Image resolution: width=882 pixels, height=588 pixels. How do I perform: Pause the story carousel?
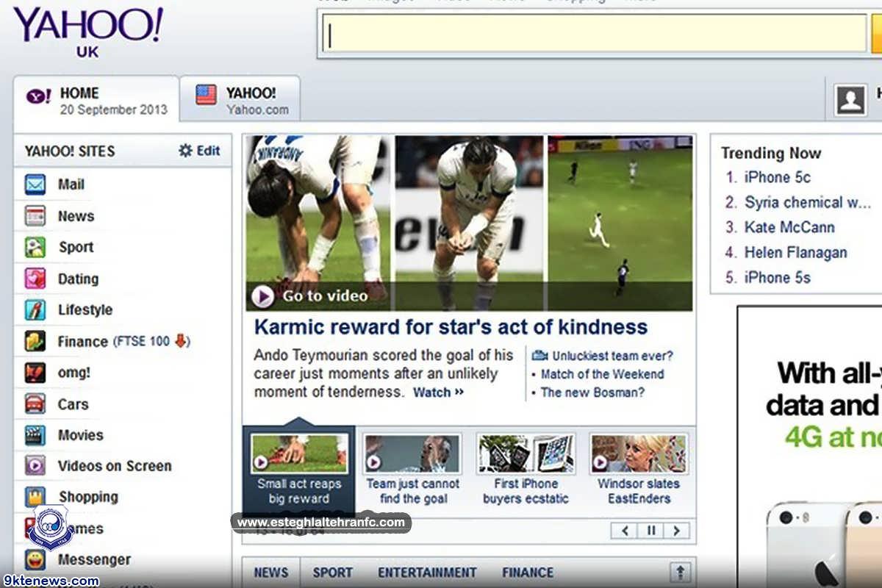pos(651,531)
